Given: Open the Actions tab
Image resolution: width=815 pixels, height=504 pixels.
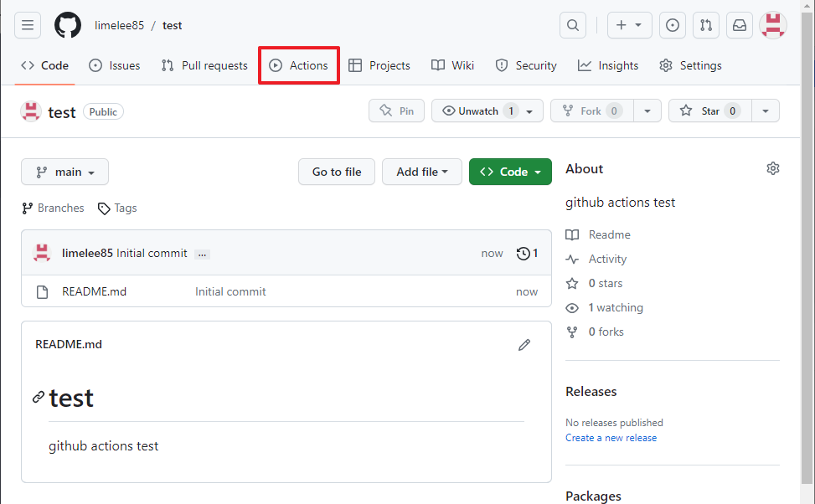Looking at the screenshot, I should pos(299,65).
